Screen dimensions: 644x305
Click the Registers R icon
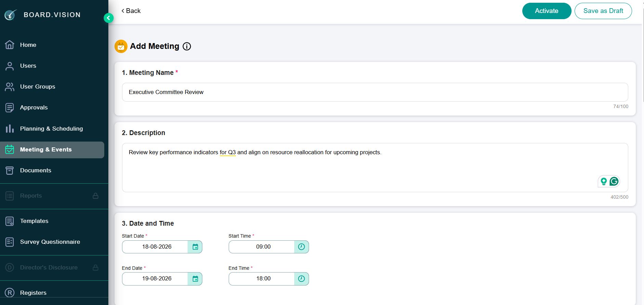[x=10, y=293]
